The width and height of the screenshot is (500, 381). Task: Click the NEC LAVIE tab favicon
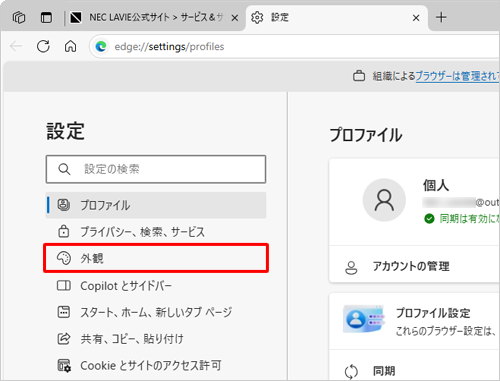pyautogui.click(x=76, y=17)
